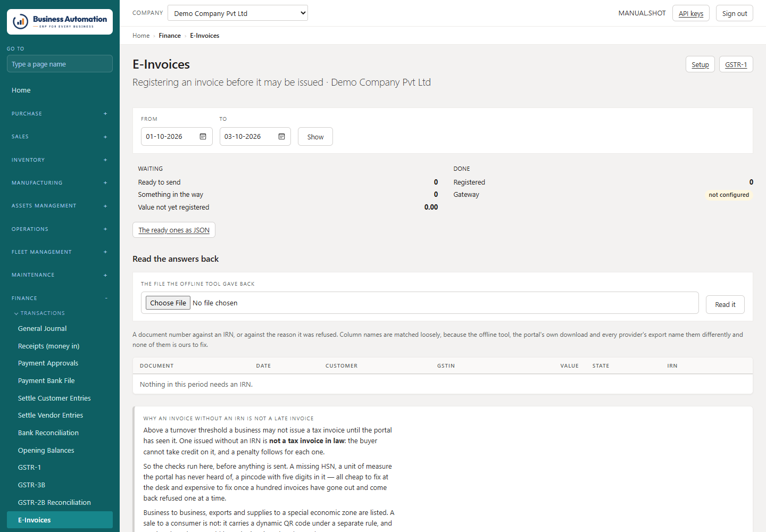Collapse the Finance sidebar section
This screenshot has height=532, width=766.
click(60, 298)
